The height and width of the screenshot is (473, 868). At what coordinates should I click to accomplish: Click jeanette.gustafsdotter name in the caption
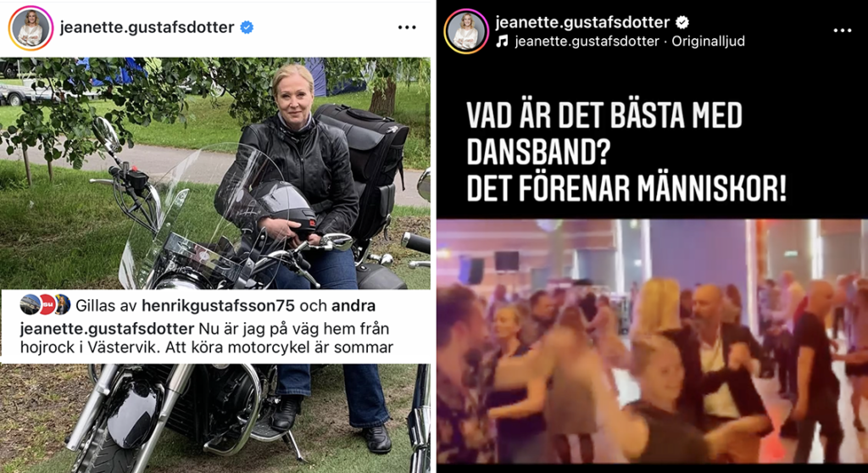coord(107,328)
